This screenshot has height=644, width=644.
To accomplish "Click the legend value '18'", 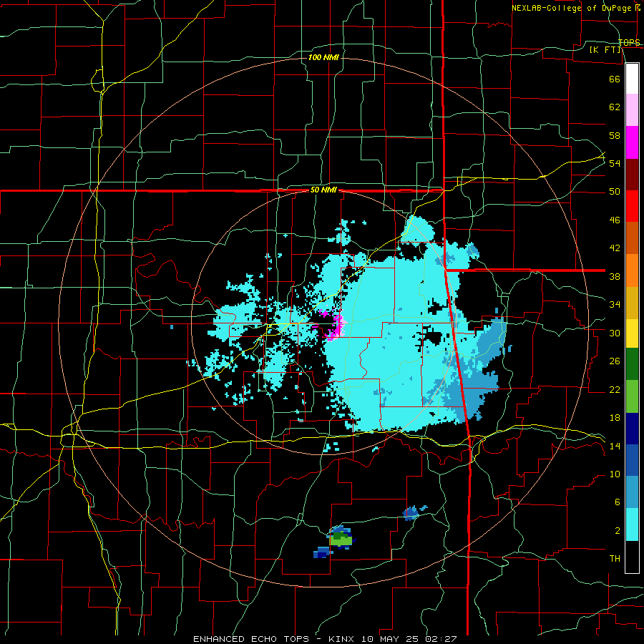I will click(x=615, y=418).
